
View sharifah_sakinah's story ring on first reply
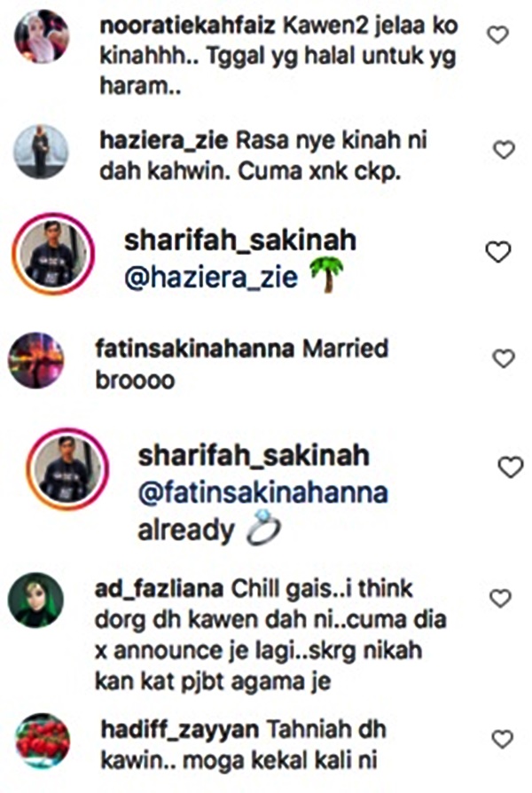tap(53, 254)
